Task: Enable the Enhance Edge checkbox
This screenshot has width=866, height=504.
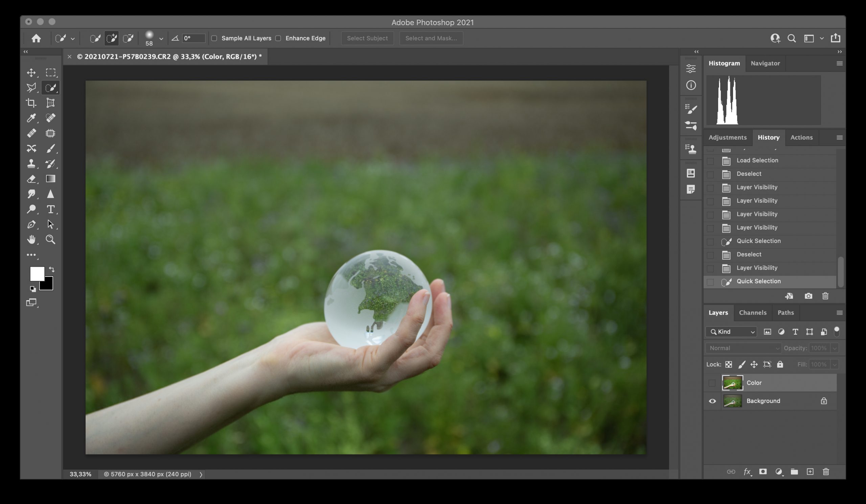Action: [278, 38]
